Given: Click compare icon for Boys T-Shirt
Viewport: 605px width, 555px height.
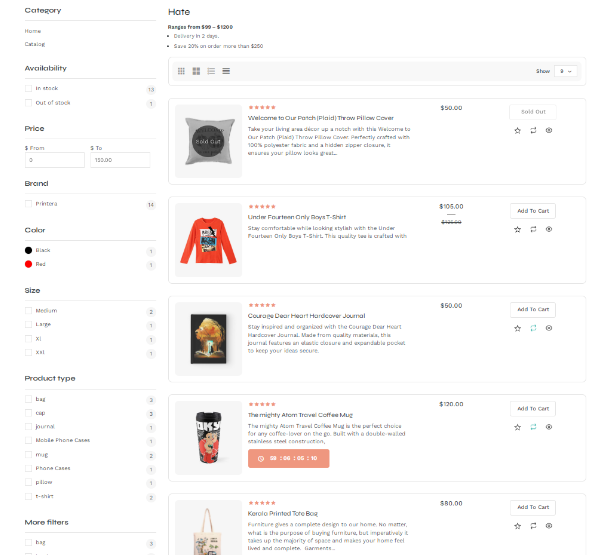Looking at the screenshot, I should (x=533, y=229).
